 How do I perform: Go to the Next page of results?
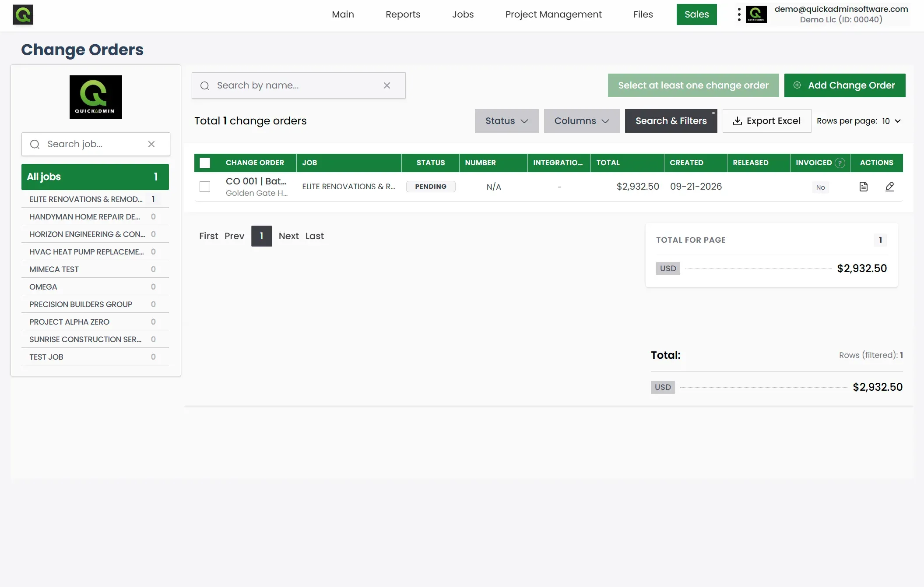pyautogui.click(x=288, y=236)
